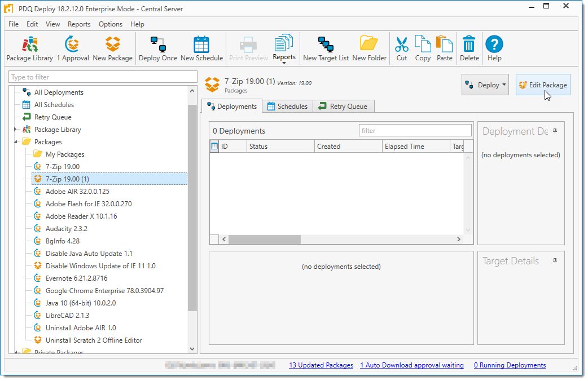Click the Edit Package button
The height and width of the screenshot is (381, 588).
point(542,85)
